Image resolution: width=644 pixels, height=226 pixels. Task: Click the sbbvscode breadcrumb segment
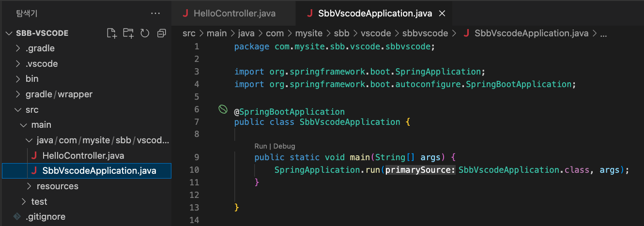click(x=425, y=33)
